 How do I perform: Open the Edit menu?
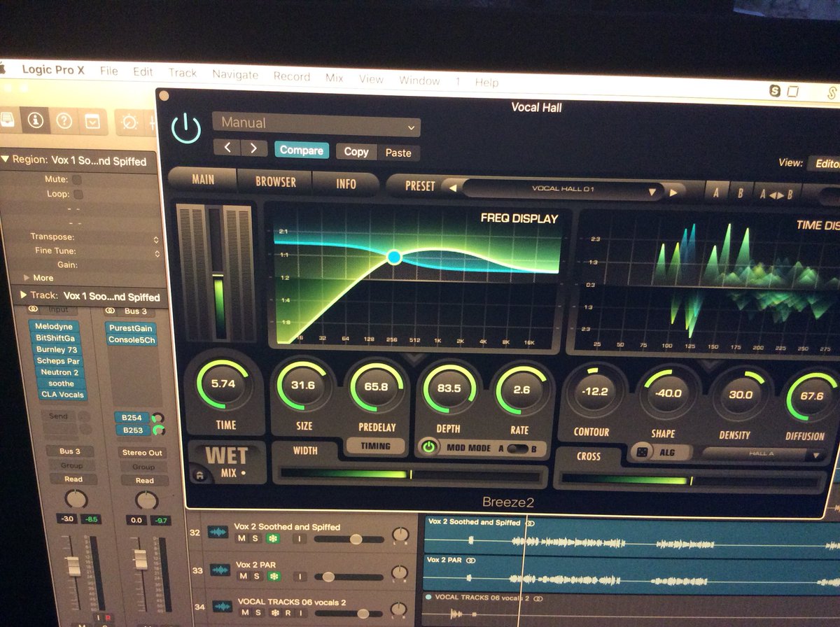click(x=143, y=72)
